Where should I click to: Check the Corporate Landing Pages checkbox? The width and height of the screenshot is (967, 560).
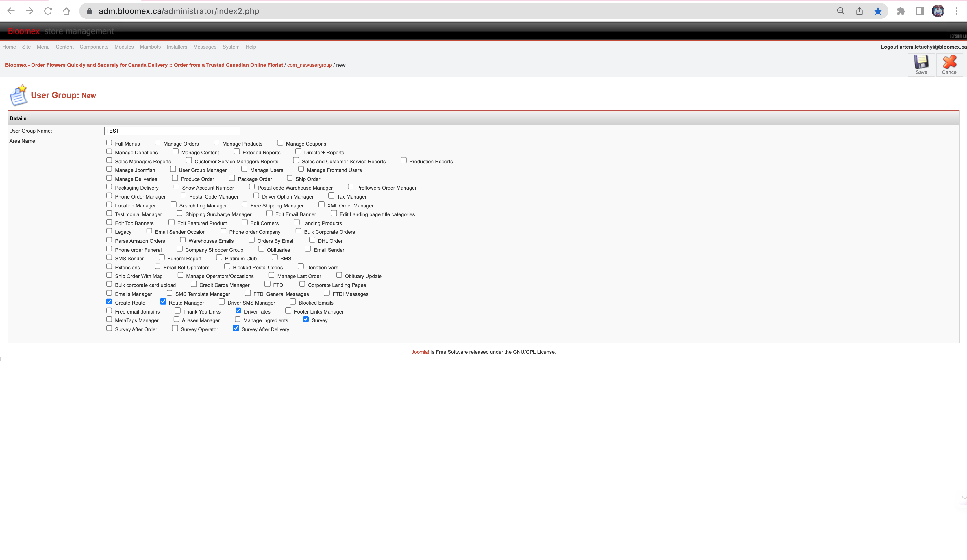coord(302,284)
